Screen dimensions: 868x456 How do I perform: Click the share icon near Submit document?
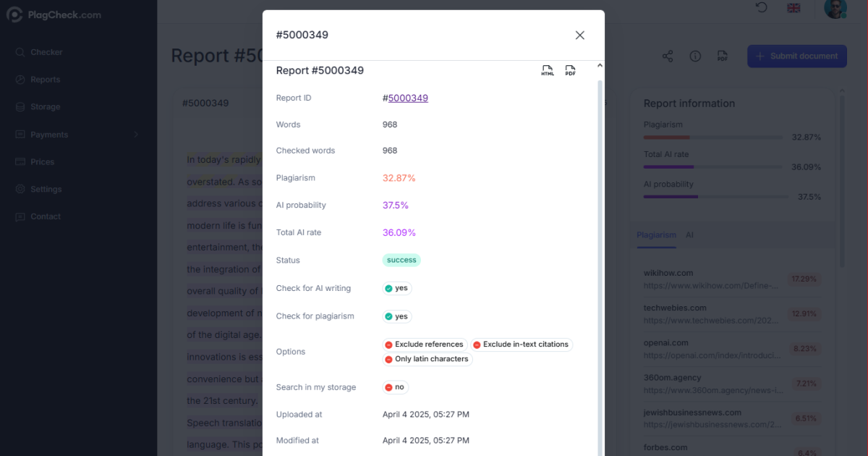(x=667, y=56)
